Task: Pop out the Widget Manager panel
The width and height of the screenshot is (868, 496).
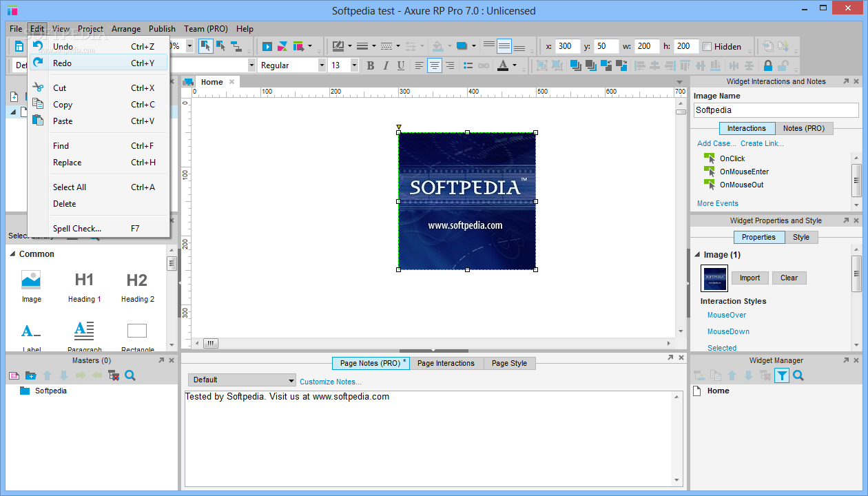Action: point(846,360)
